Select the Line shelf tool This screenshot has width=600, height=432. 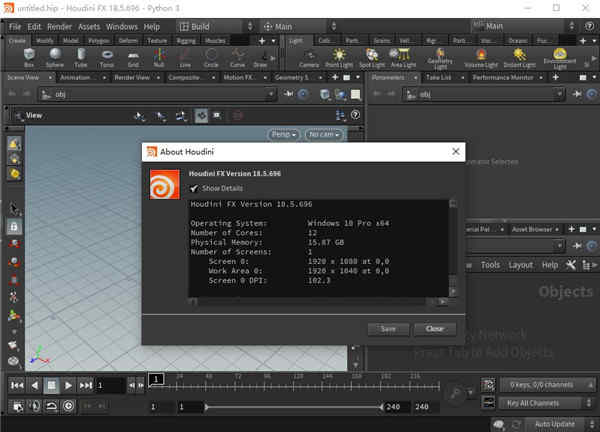coord(185,58)
